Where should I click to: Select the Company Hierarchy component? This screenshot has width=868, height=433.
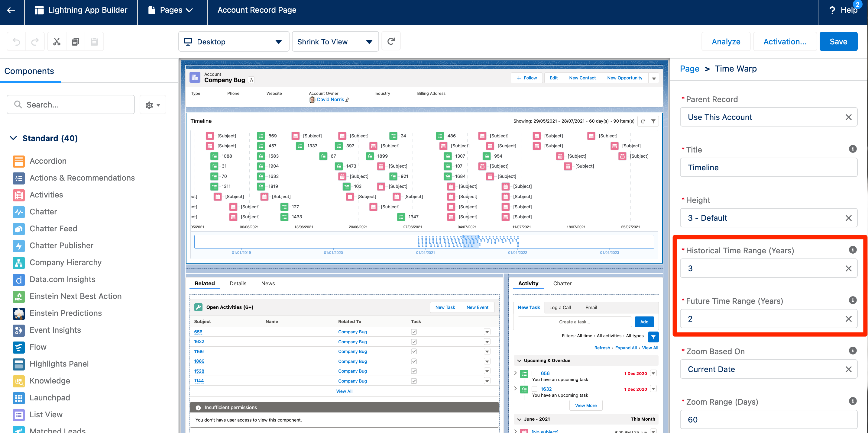[x=65, y=262]
